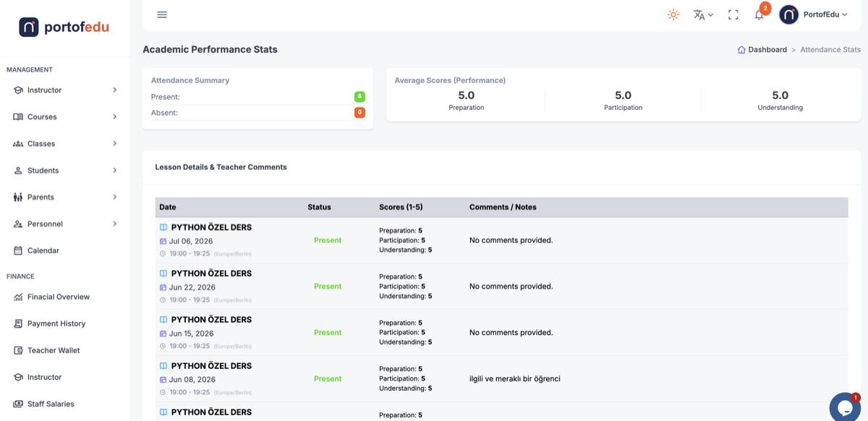Enter fullscreen mode icon
Viewport: 868px width, 421px height.
(733, 14)
